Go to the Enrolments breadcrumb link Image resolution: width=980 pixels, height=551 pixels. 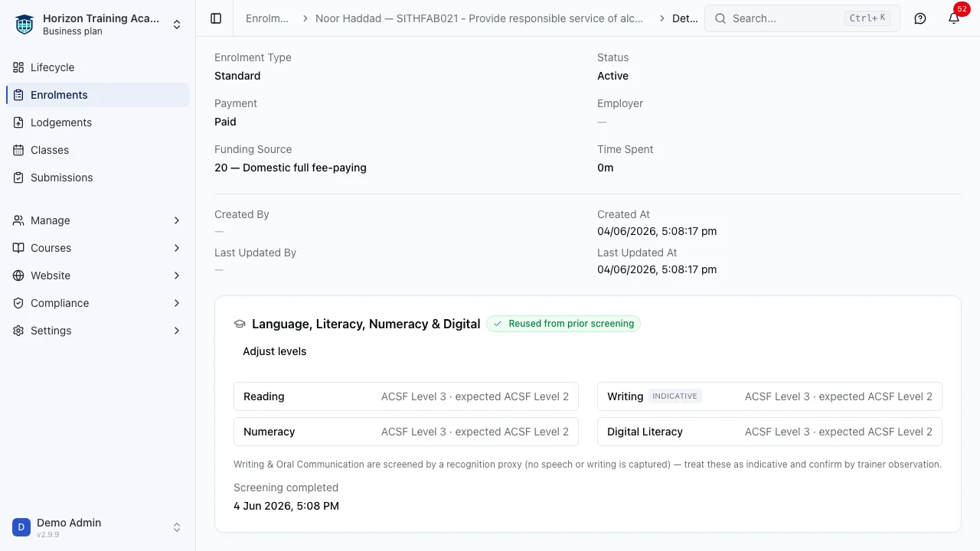tap(267, 18)
